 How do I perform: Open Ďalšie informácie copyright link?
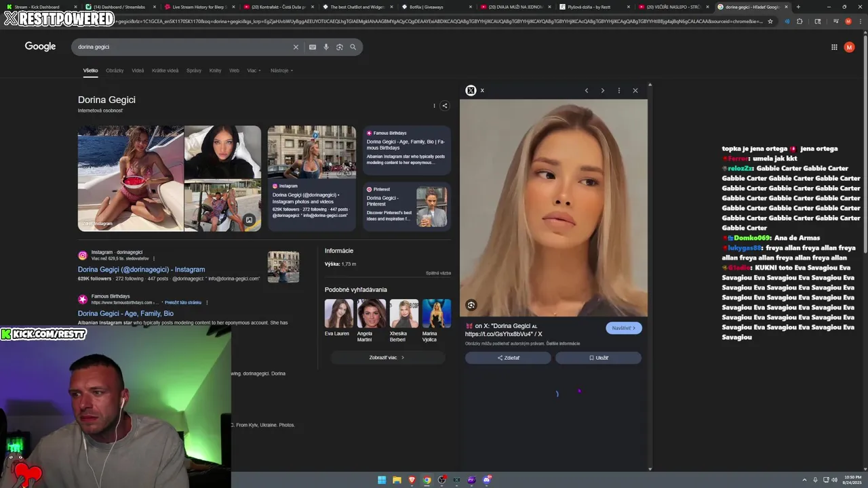click(x=563, y=344)
